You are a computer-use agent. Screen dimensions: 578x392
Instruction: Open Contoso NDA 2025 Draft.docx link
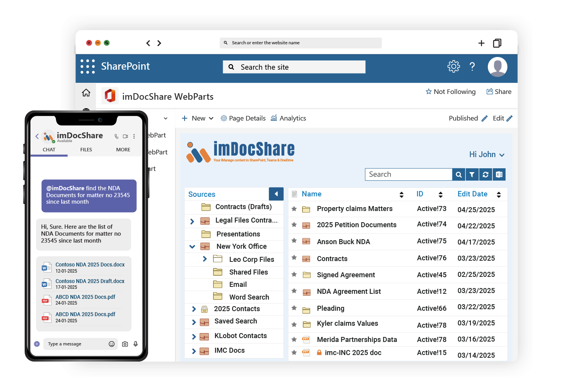click(90, 281)
